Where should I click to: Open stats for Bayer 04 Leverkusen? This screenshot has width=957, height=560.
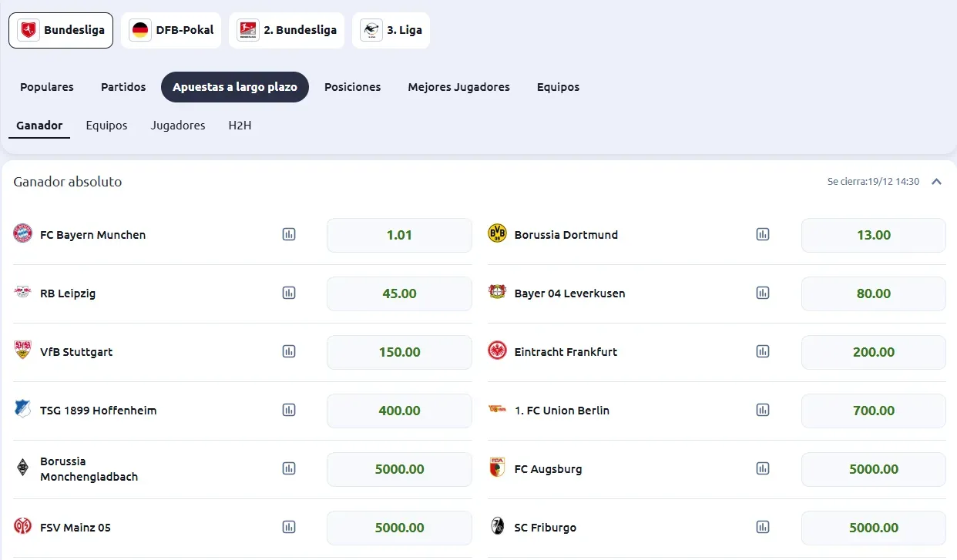[x=763, y=293]
